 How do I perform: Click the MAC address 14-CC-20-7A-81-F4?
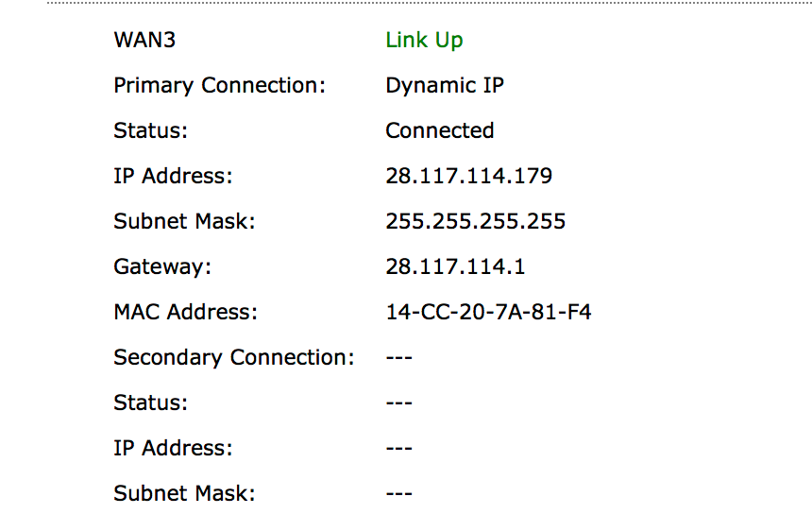tap(488, 312)
